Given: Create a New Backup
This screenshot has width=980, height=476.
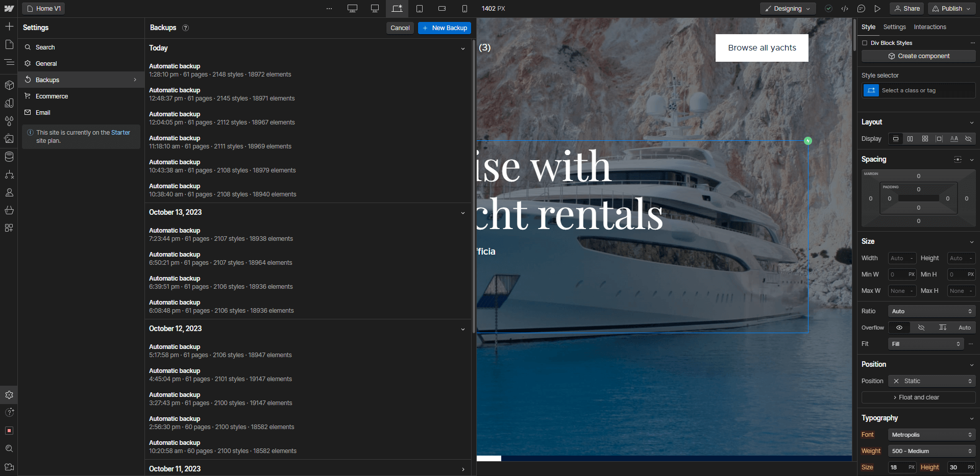Looking at the screenshot, I should click(445, 28).
